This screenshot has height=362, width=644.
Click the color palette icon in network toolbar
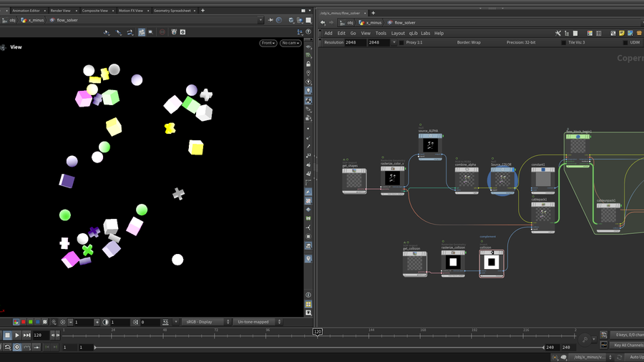click(590, 33)
